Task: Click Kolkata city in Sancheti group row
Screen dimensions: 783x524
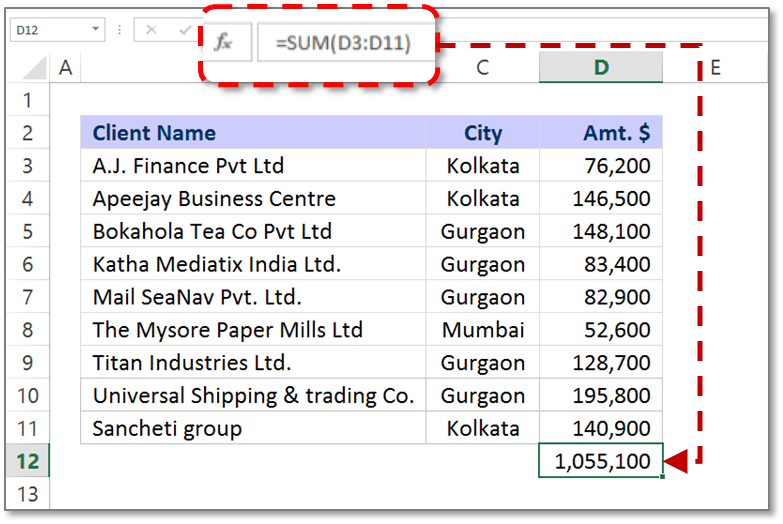Action: (x=483, y=428)
